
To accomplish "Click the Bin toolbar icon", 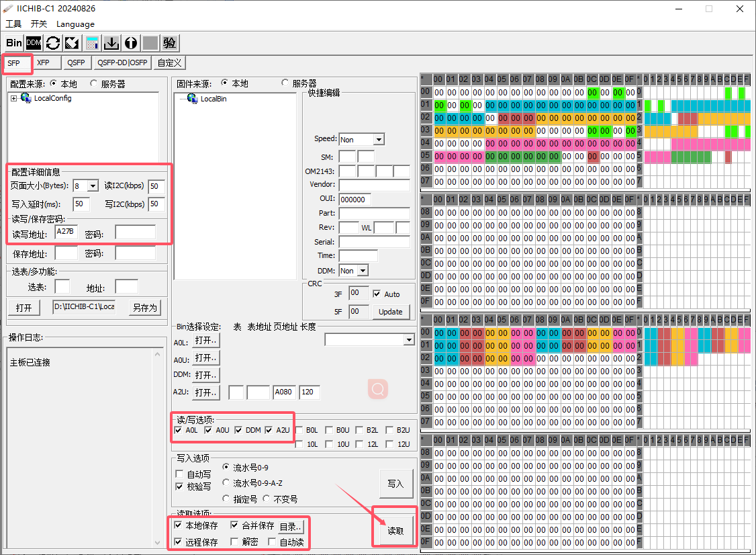I will (14, 43).
